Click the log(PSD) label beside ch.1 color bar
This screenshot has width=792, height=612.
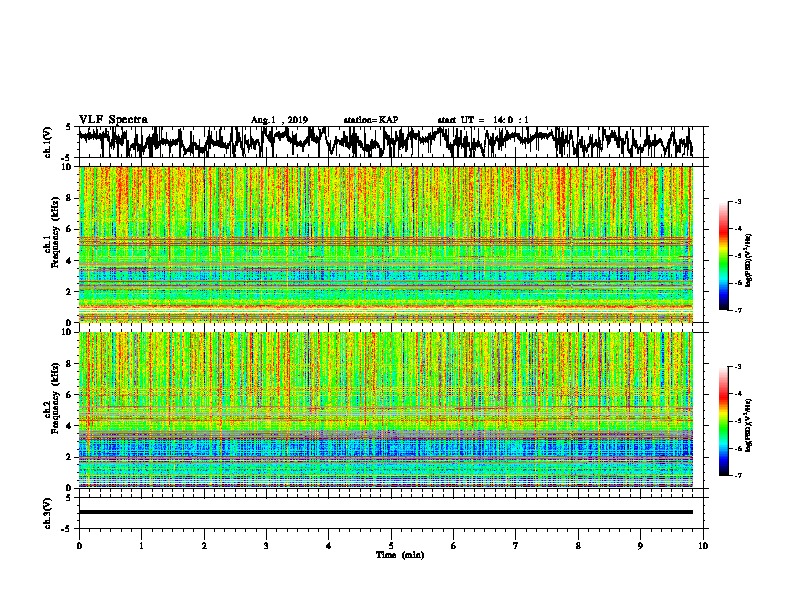click(749, 260)
